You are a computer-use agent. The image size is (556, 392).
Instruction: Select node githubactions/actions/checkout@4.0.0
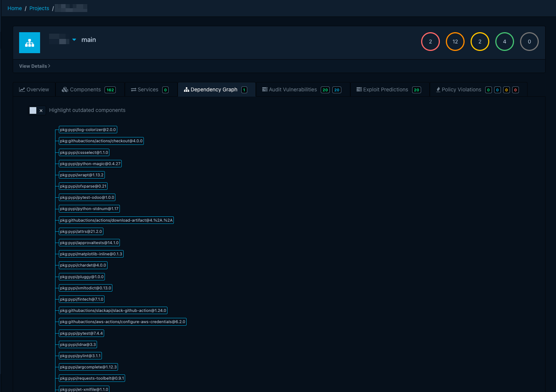coord(101,141)
